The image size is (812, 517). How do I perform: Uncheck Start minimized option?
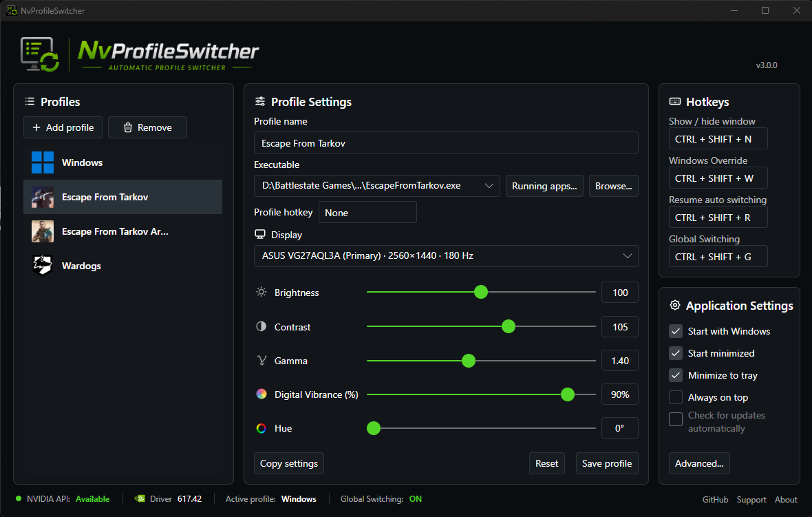pos(676,353)
